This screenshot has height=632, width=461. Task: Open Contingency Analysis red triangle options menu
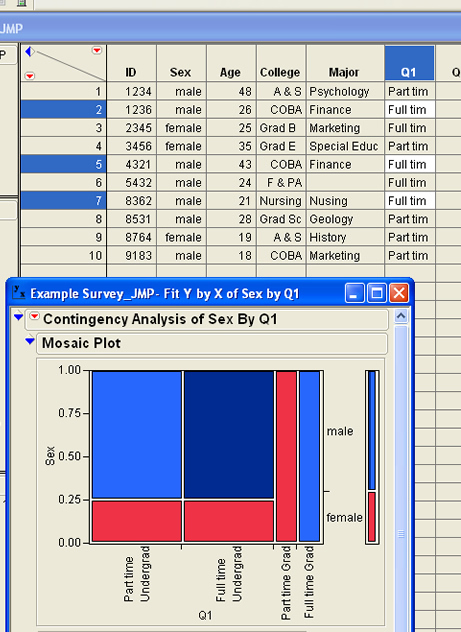pos(35,316)
